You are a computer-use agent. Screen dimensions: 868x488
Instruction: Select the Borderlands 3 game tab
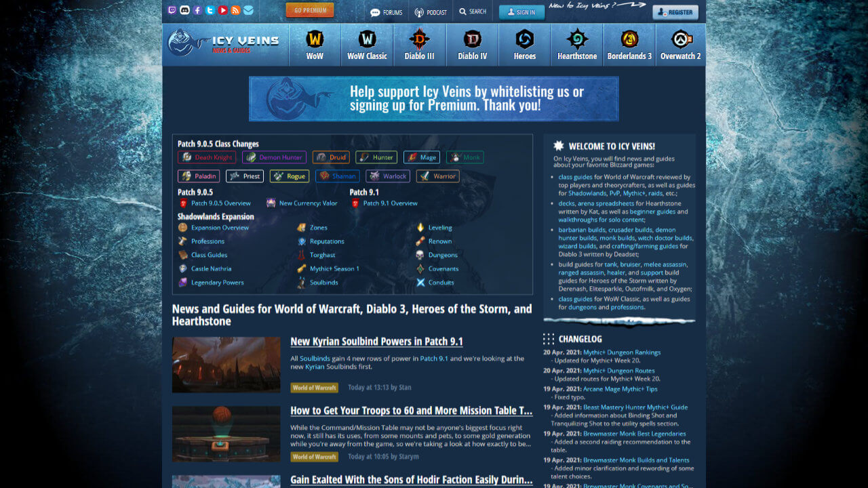[629, 45]
